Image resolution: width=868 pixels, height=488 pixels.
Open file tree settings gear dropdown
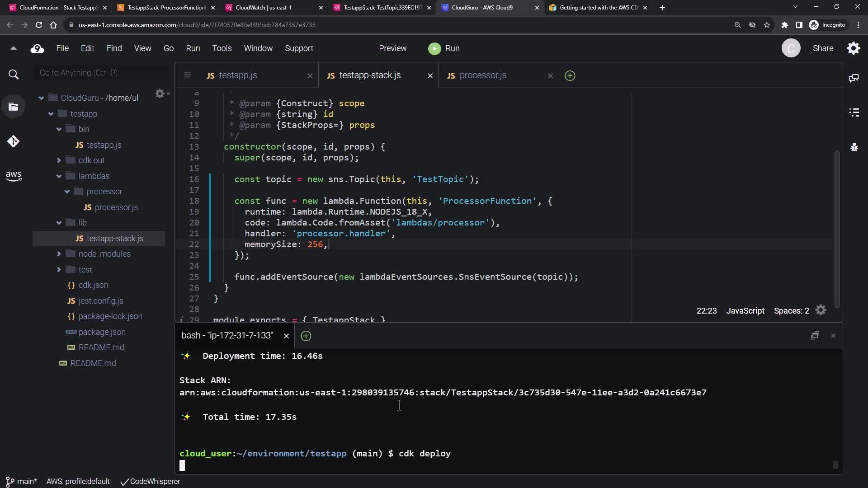click(161, 94)
